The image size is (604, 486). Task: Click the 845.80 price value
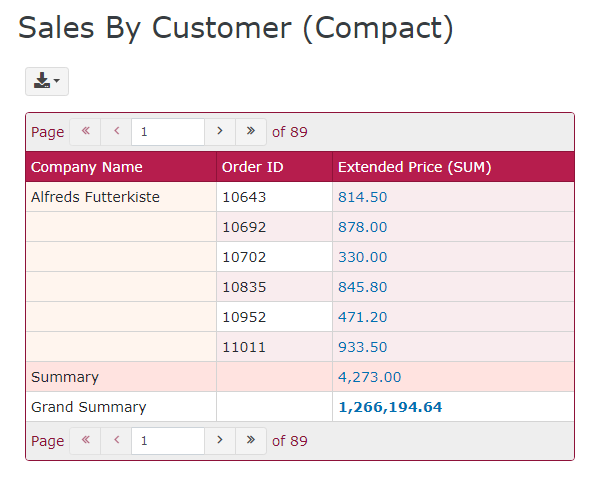(x=362, y=287)
